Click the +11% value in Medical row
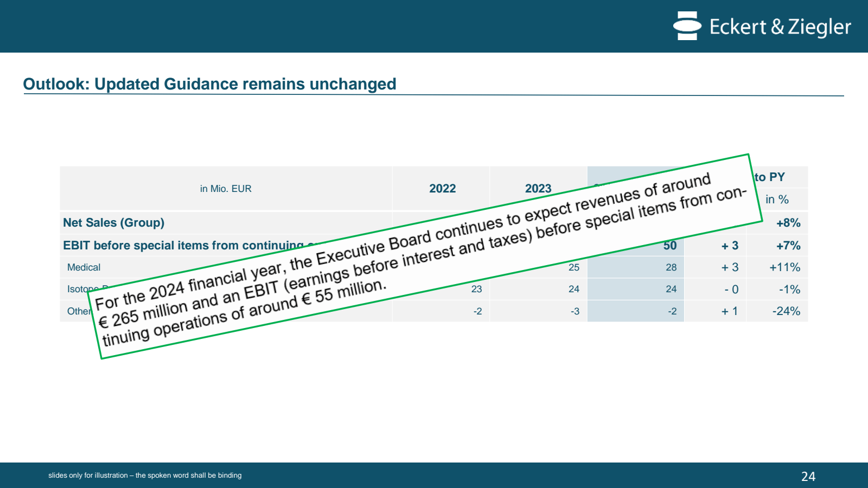The width and height of the screenshot is (868, 488). click(785, 267)
